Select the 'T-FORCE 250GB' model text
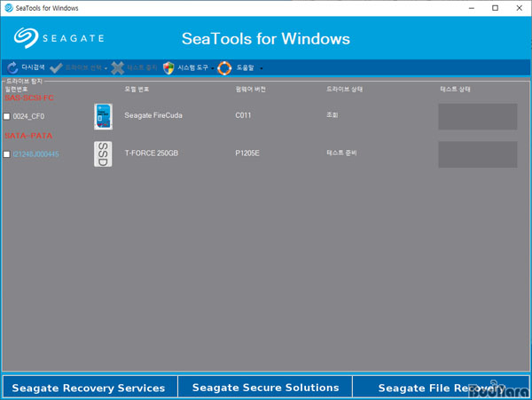 (x=152, y=153)
